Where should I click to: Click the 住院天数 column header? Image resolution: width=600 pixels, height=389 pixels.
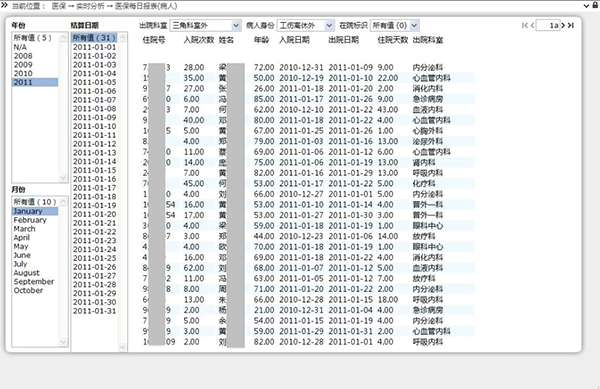(x=393, y=40)
